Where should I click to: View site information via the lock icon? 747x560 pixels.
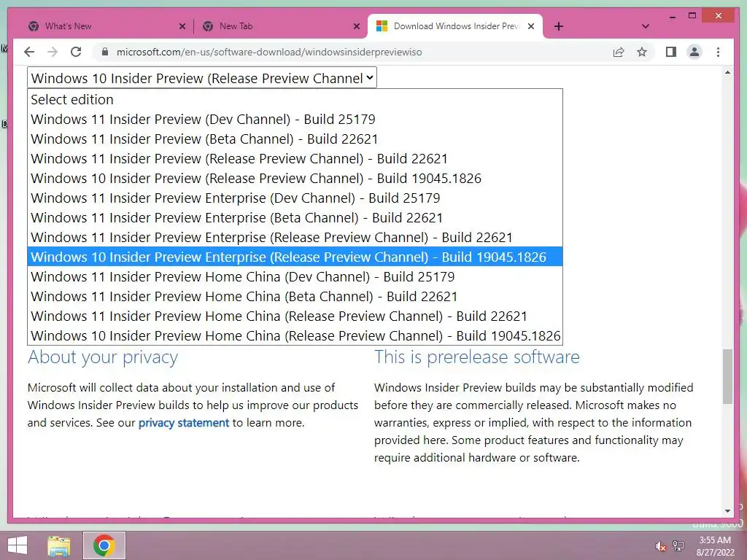[105, 52]
